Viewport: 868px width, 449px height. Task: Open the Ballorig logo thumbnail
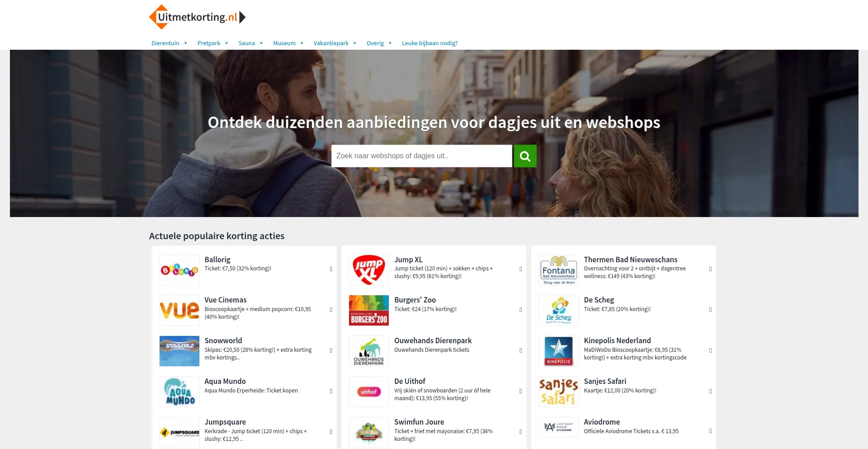(179, 270)
